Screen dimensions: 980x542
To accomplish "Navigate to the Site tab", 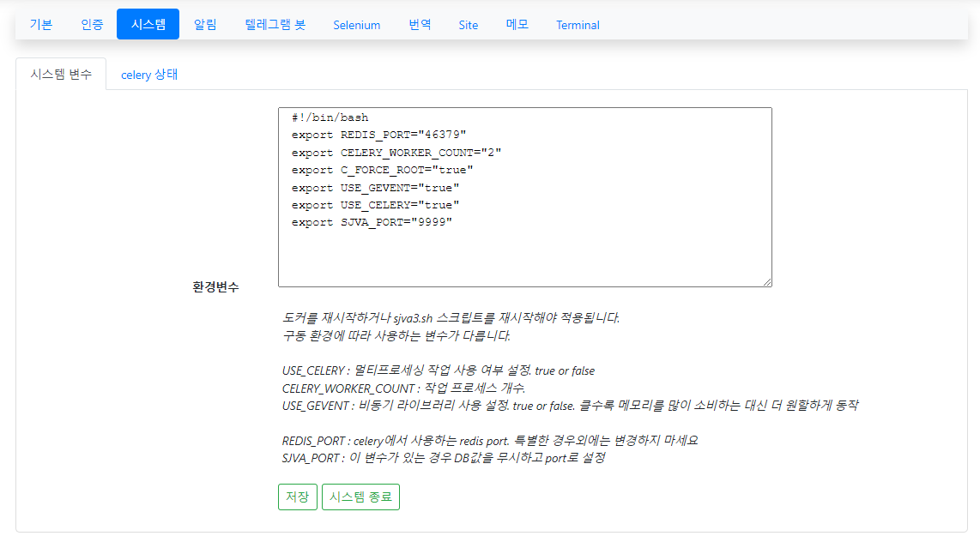I will tap(468, 25).
